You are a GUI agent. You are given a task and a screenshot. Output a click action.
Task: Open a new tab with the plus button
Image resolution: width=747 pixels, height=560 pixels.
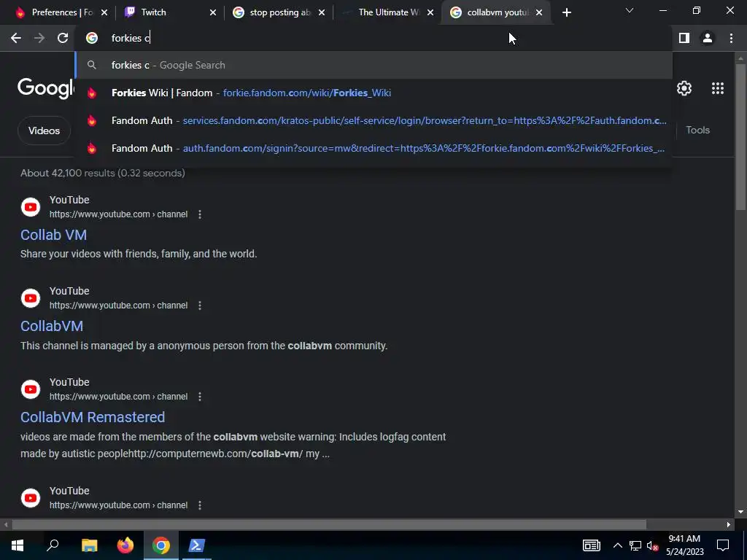pyautogui.click(x=566, y=13)
